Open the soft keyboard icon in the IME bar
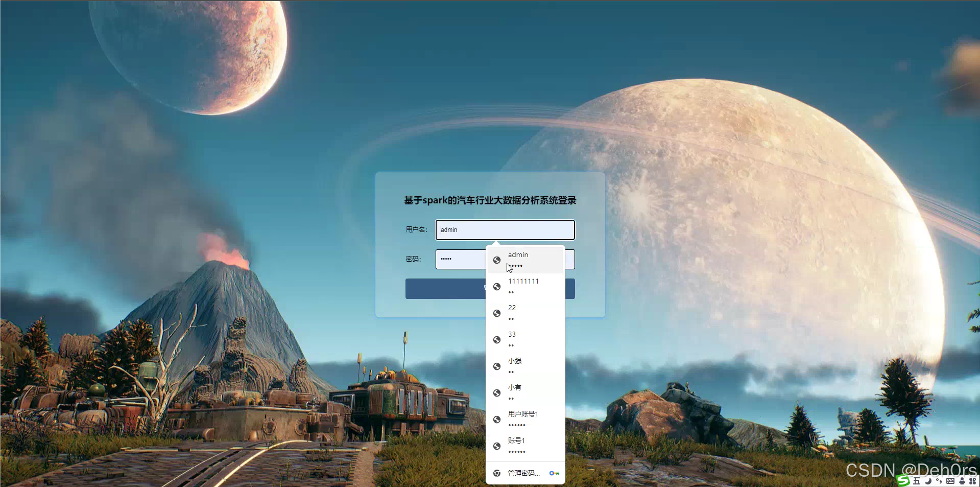 click(950, 481)
